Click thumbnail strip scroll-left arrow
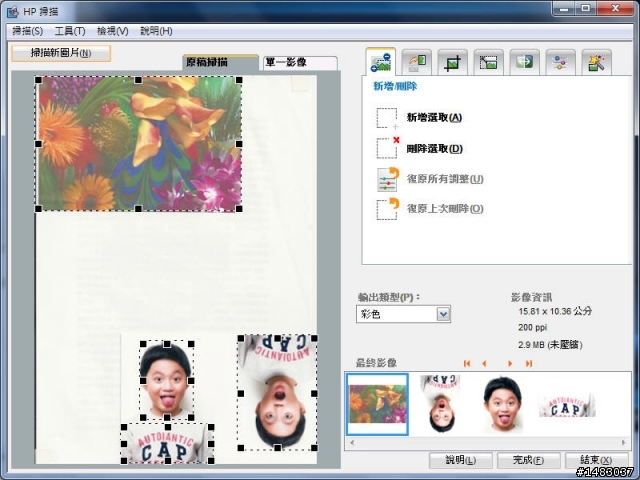The height and width of the screenshot is (480, 640). point(352,442)
